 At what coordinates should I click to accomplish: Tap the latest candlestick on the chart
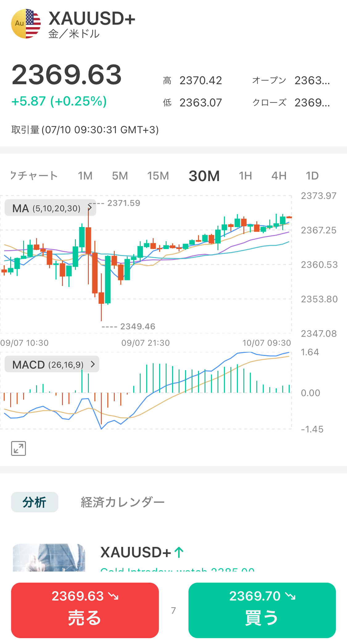point(289,217)
